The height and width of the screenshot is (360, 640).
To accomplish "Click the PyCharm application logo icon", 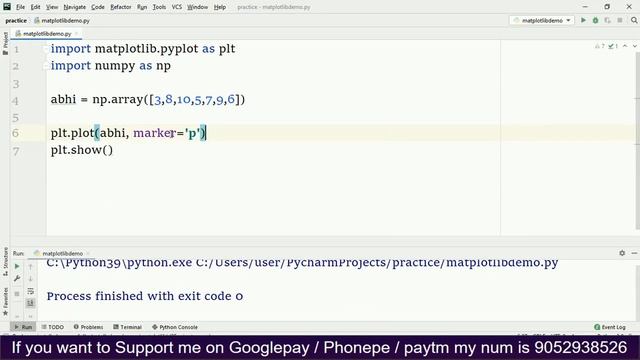I will 7,7.
